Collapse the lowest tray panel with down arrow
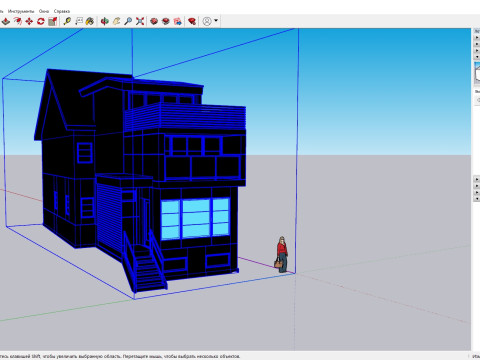Image resolution: width=480 pixels, height=360 pixels. click(477, 199)
